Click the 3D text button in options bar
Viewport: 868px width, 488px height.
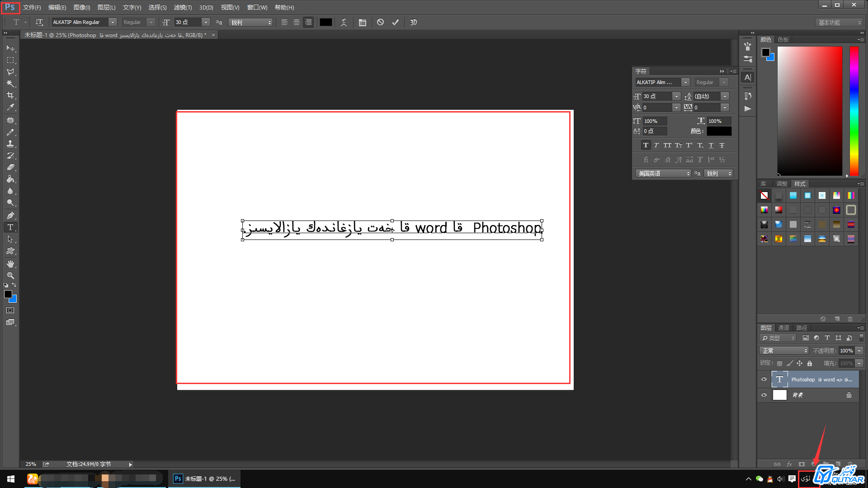tap(413, 22)
